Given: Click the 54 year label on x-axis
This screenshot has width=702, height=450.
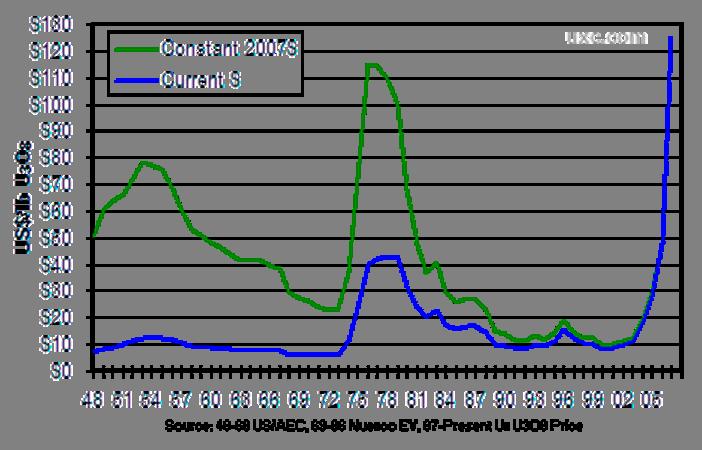Looking at the screenshot, I should point(151,400).
